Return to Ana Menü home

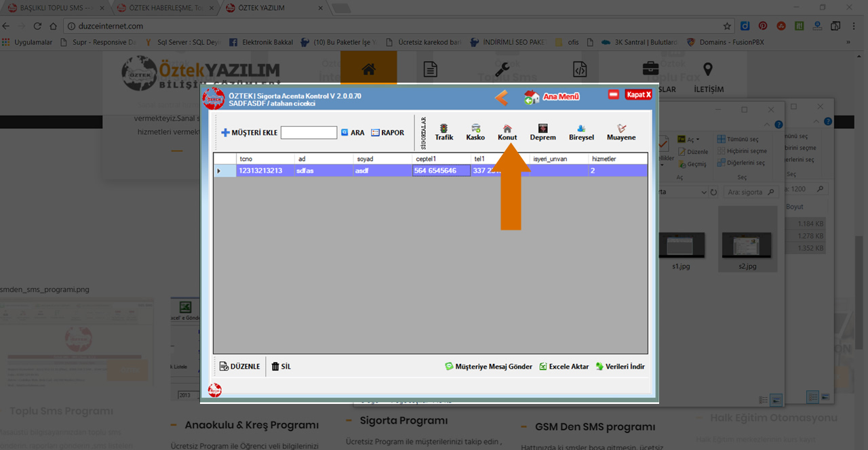(x=552, y=97)
